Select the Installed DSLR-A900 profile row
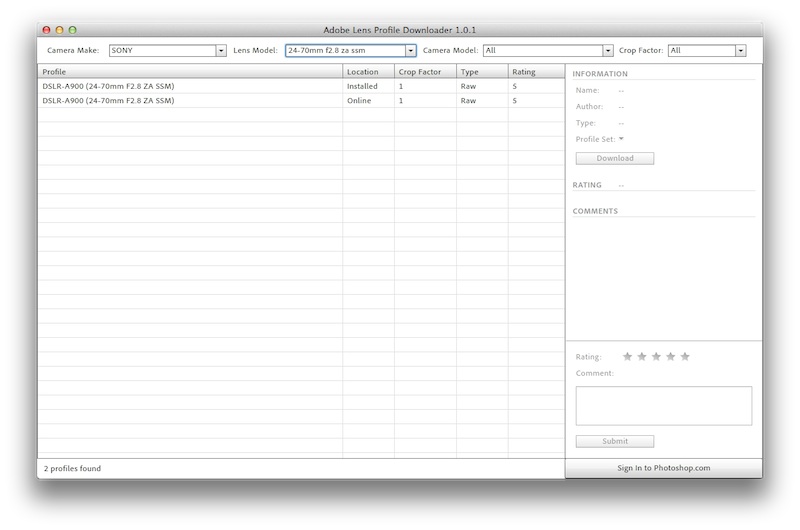 [x=190, y=87]
